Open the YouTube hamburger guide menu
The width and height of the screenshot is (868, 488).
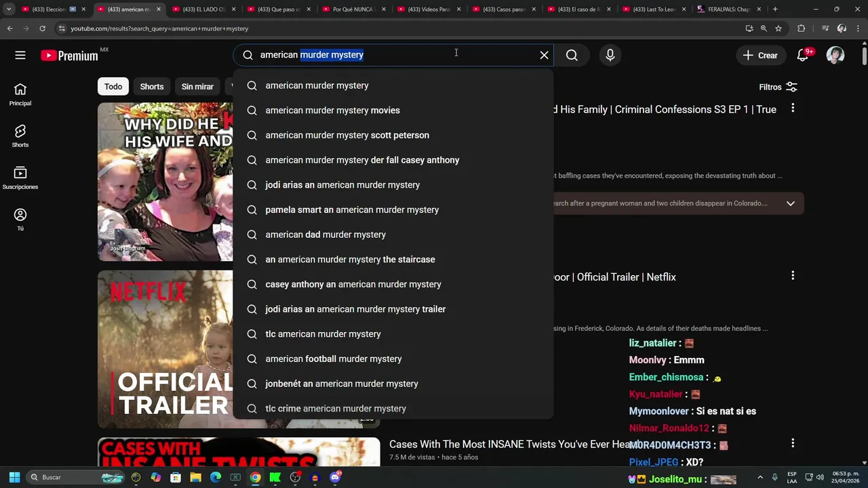tap(20, 56)
